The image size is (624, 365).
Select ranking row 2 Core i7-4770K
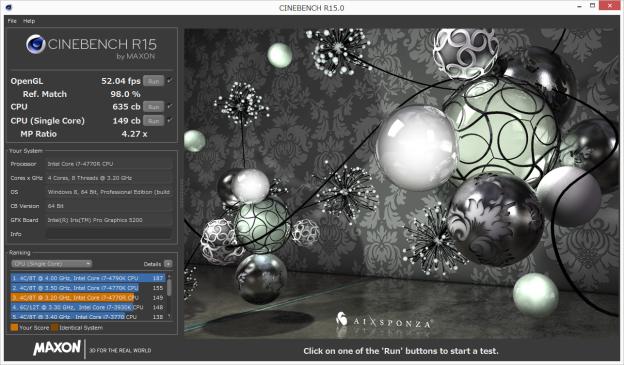[x=88, y=287]
